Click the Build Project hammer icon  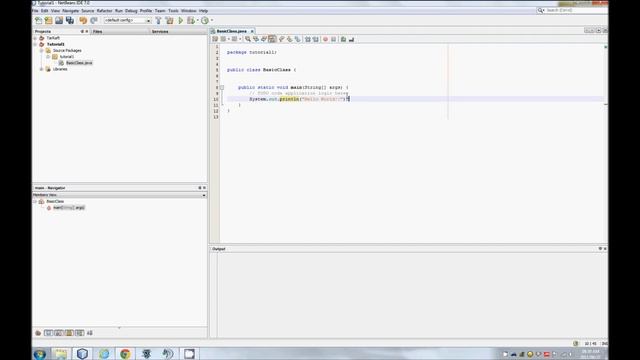pos(158,20)
